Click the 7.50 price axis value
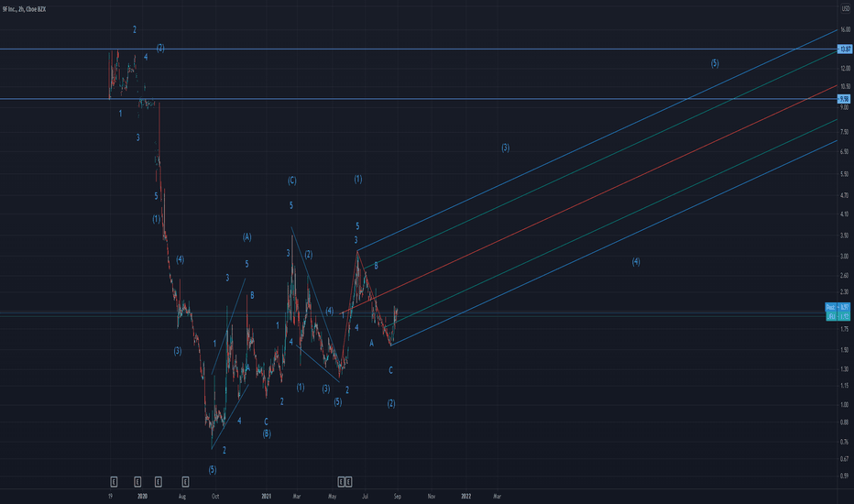Screen dimensions: 854x504 pyautogui.click(x=845, y=132)
